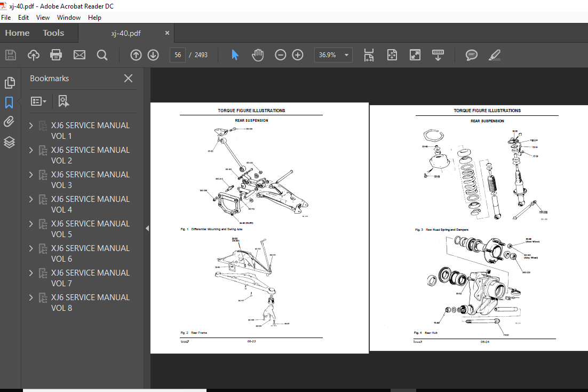Toggle the Bookmarks panel button in sidebar
Viewport: 588px width, 392px height.
click(9, 102)
